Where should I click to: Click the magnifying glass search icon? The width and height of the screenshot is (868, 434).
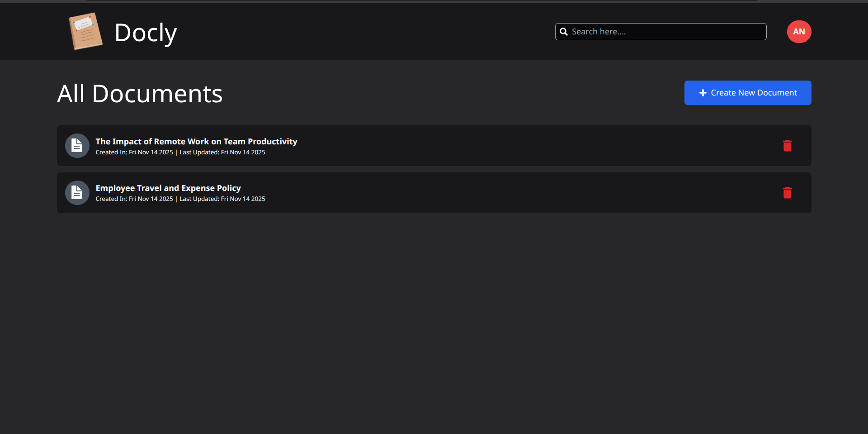(564, 32)
